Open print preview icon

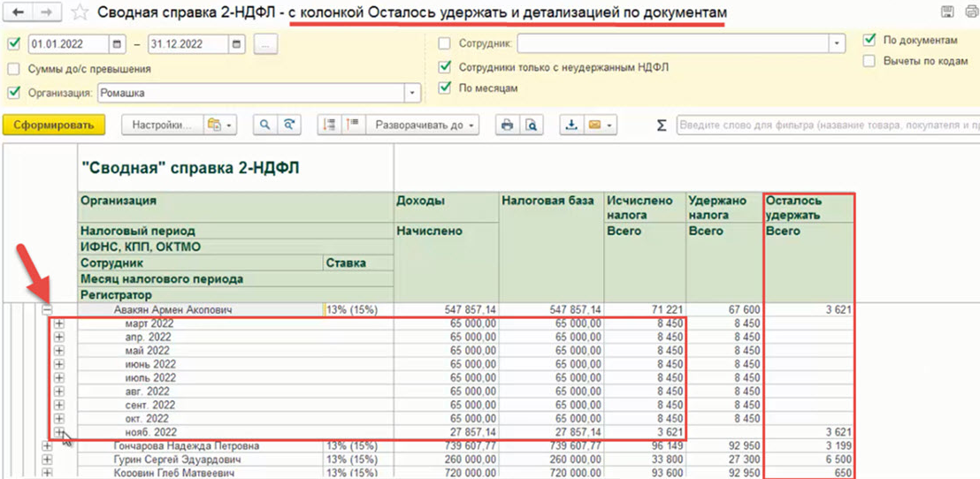point(531,125)
